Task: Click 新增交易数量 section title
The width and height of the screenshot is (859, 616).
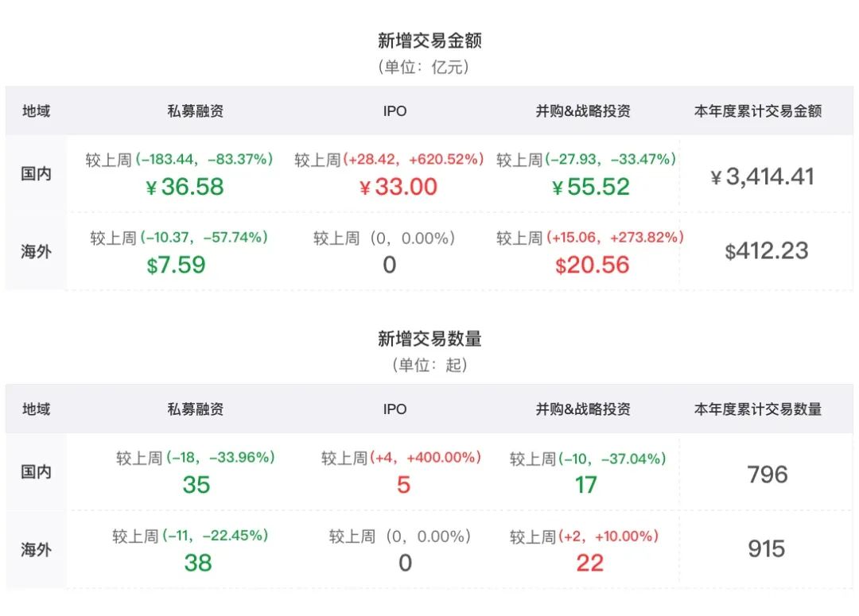Action: tap(429, 339)
